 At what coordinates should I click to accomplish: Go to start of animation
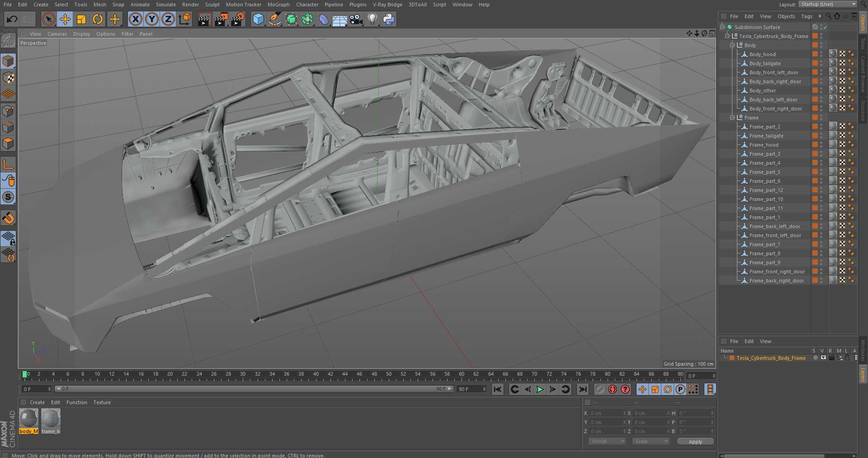coord(497,389)
